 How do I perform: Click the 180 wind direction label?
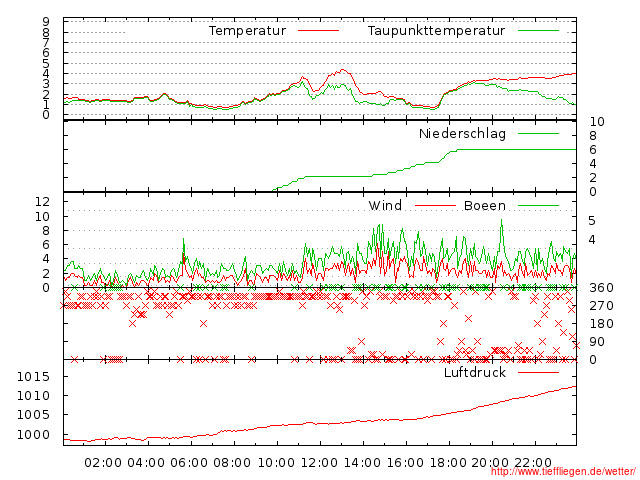[x=601, y=324]
